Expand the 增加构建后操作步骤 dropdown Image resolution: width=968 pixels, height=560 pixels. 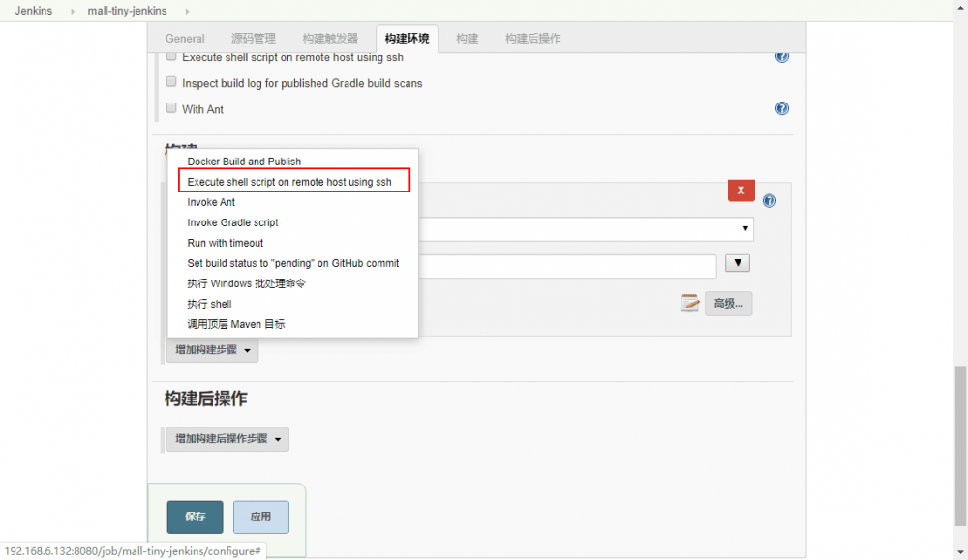click(227, 438)
